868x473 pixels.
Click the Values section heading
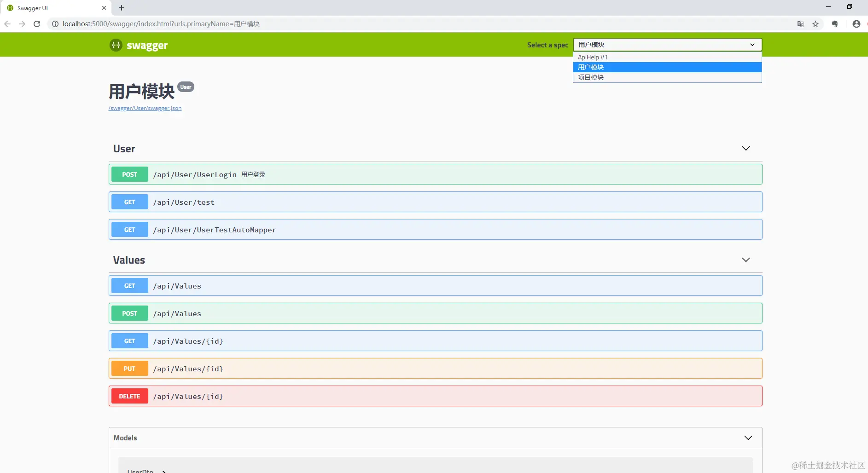(129, 260)
